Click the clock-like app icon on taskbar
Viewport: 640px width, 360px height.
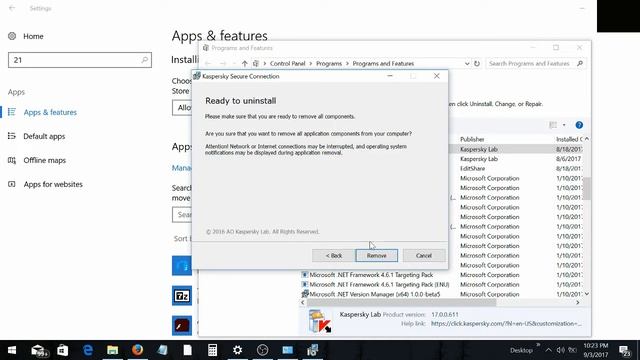pos(262,350)
